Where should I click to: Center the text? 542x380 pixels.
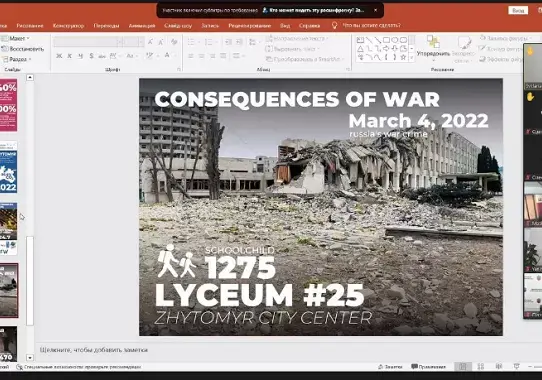[202, 56]
